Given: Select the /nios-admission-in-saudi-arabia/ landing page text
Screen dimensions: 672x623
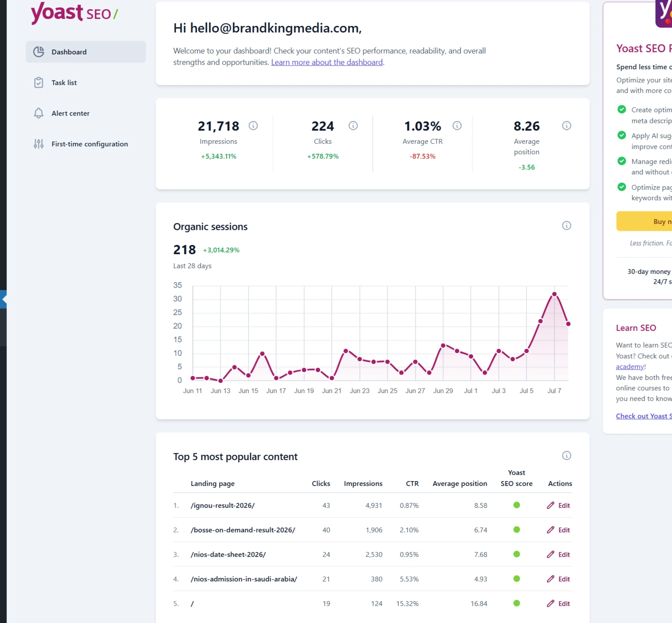Looking at the screenshot, I should click(x=244, y=579).
